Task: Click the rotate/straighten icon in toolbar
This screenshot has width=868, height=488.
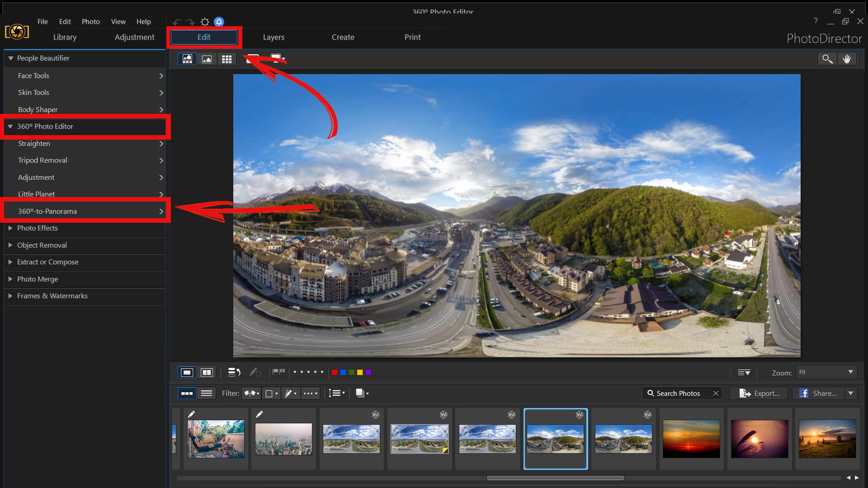Action: click(234, 372)
